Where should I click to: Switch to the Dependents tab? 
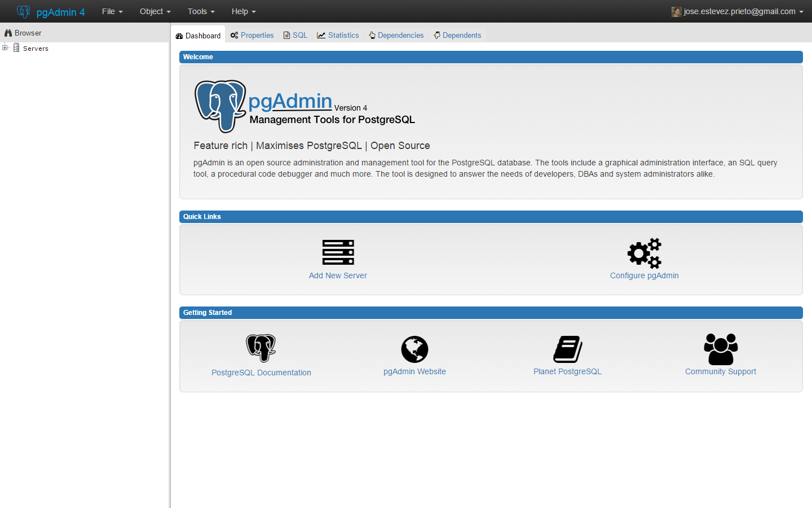coord(457,35)
